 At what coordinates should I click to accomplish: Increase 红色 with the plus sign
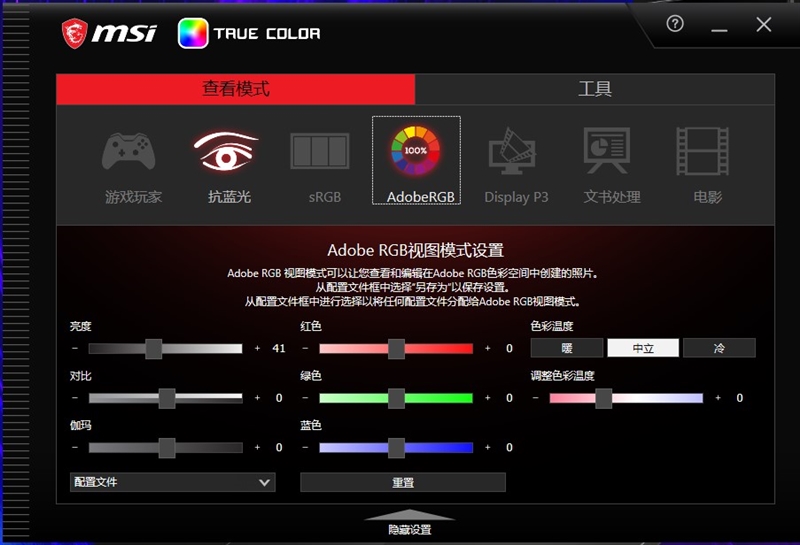click(488, 349)
